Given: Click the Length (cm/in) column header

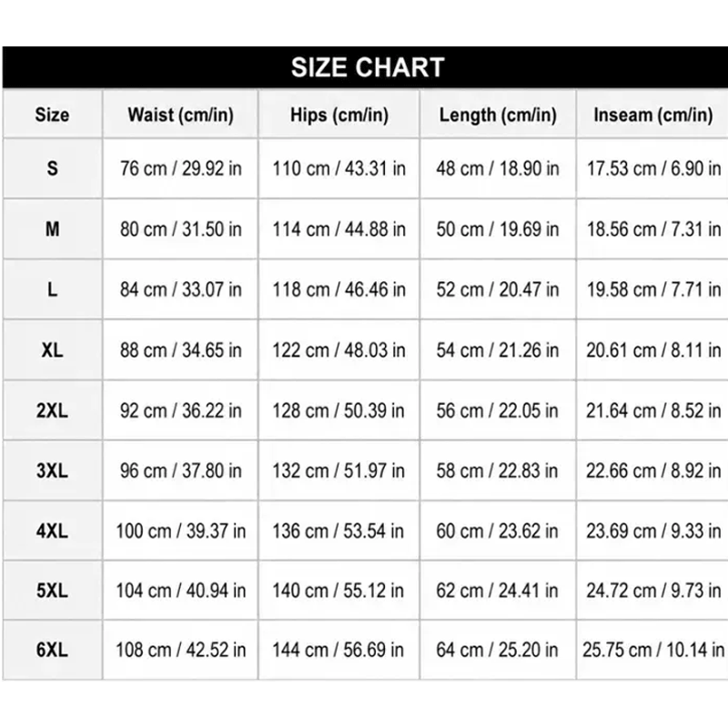Looking at the screenshot, I should click(498, 115).
